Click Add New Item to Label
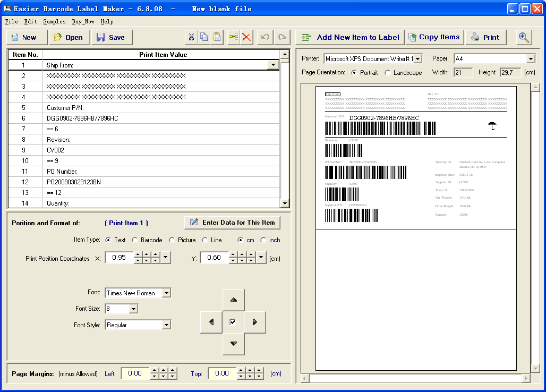The height and width of the screenshot is (392, 546). point(350,37)
